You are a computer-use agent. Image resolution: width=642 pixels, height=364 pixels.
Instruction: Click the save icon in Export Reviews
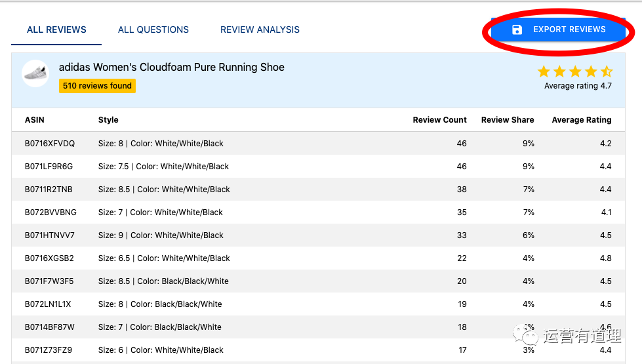click(x=517, y=30)
